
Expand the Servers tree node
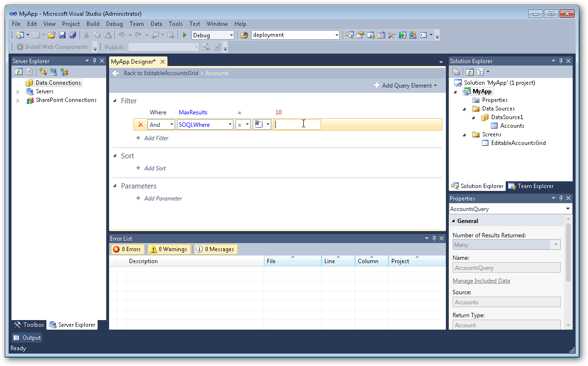[x=18, y=91]
